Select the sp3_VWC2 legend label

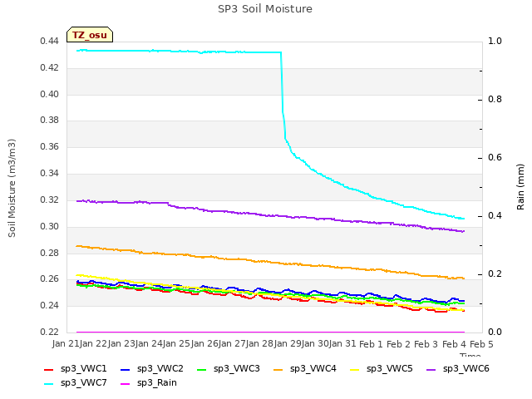(160, 369)
